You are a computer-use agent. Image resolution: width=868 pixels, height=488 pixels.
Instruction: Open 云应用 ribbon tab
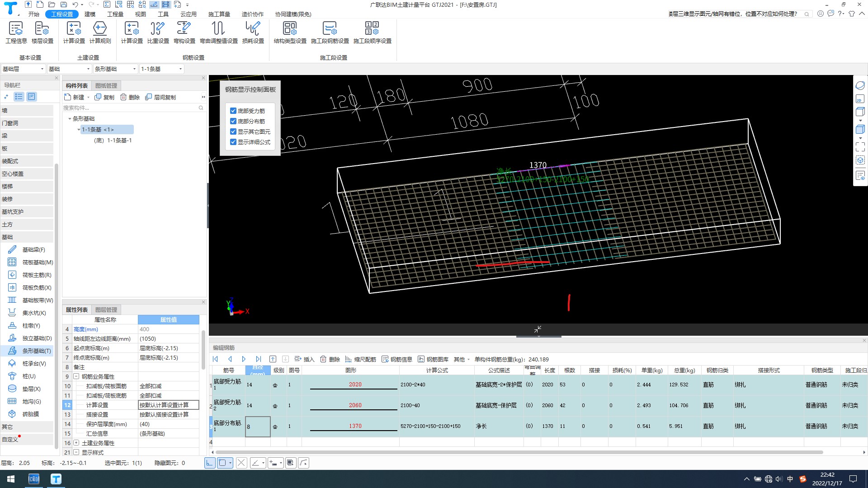click(189, 14)
